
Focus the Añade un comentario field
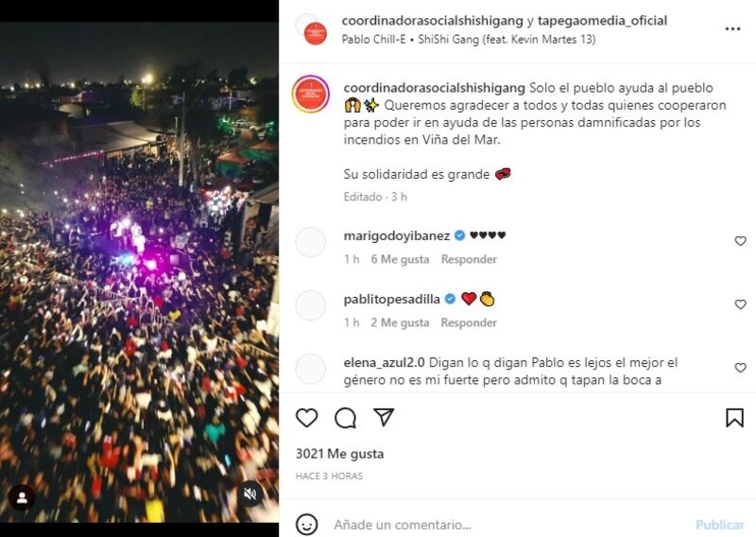pyautogui.click(x=508, y=525)
